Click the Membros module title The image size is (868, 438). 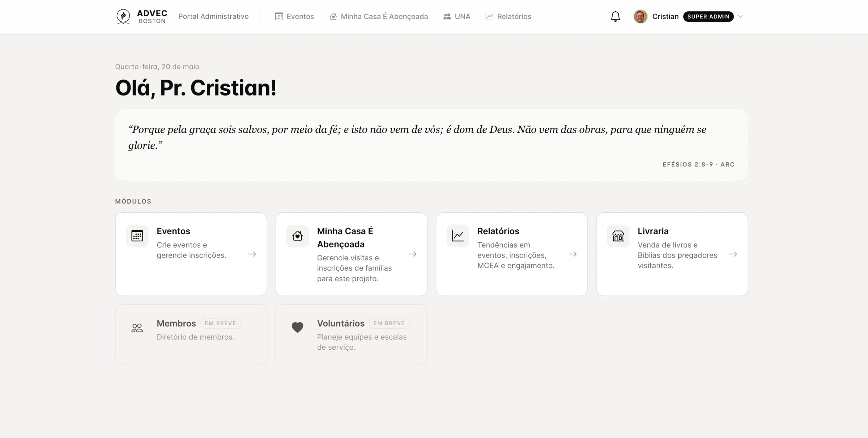[176, 323]
